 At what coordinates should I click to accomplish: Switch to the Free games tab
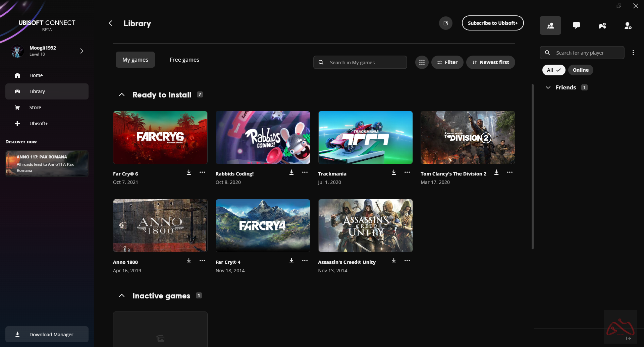(x=184, y=60)
